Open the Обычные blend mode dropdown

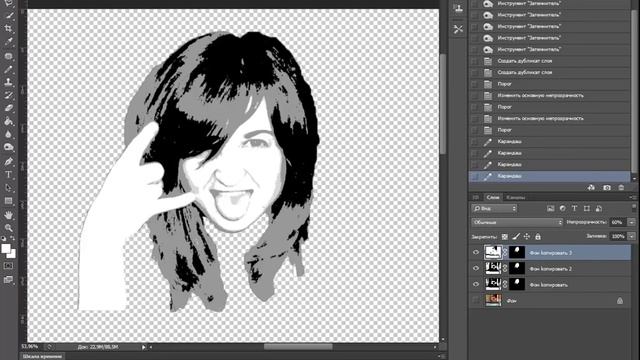pyautogui.click(x=517, y=222)
